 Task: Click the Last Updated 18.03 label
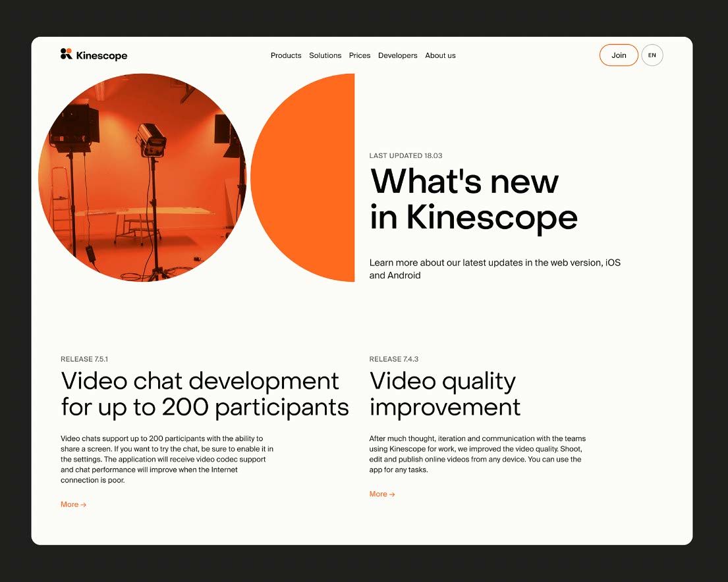(x=405, y=156)
